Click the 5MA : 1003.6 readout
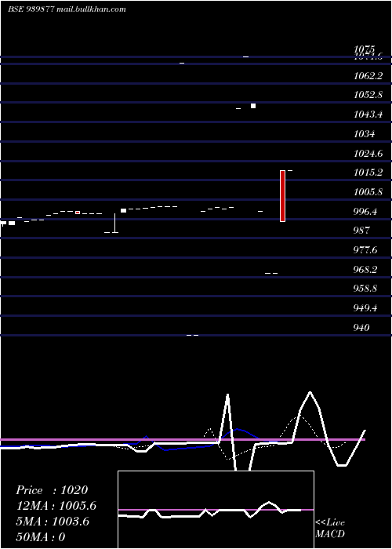Image resolution: width=392 pixels, height=549 pixels. (x=53, y=522)
